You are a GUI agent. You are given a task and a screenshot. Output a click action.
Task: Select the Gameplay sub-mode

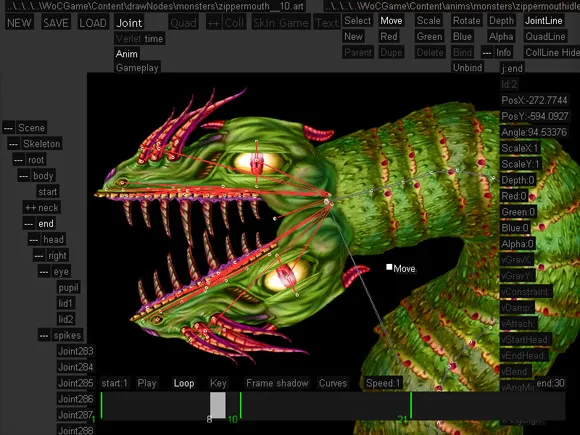click(137, 68)
